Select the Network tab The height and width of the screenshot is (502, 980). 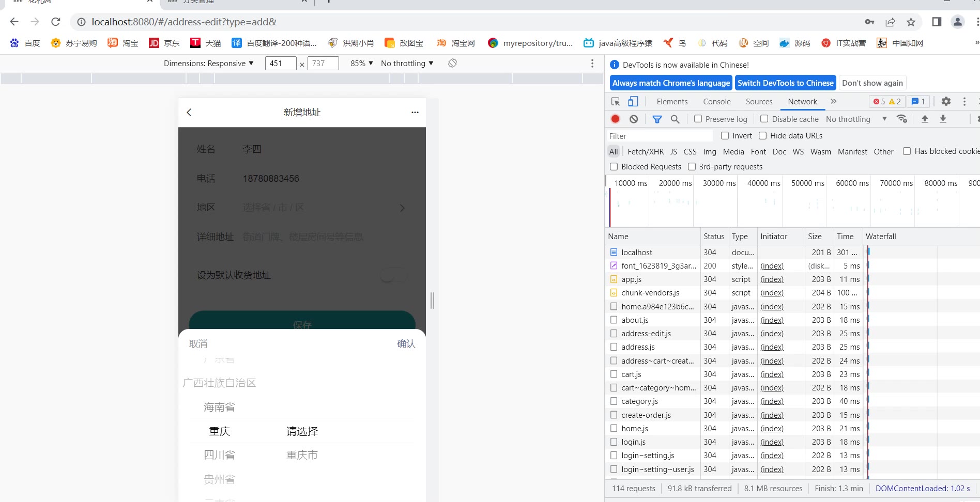pos(802,101)
